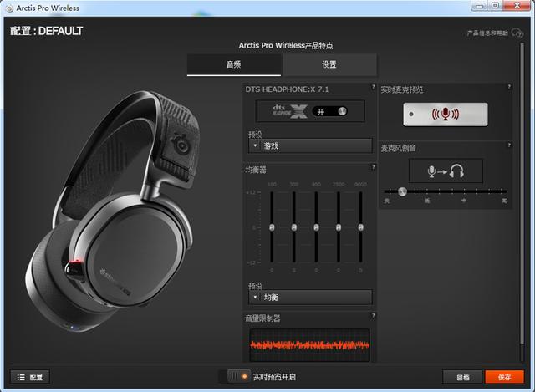Click the red microphone preview icon
The image size is (535, 392).
pyautogui.click(x=446, y=115)
